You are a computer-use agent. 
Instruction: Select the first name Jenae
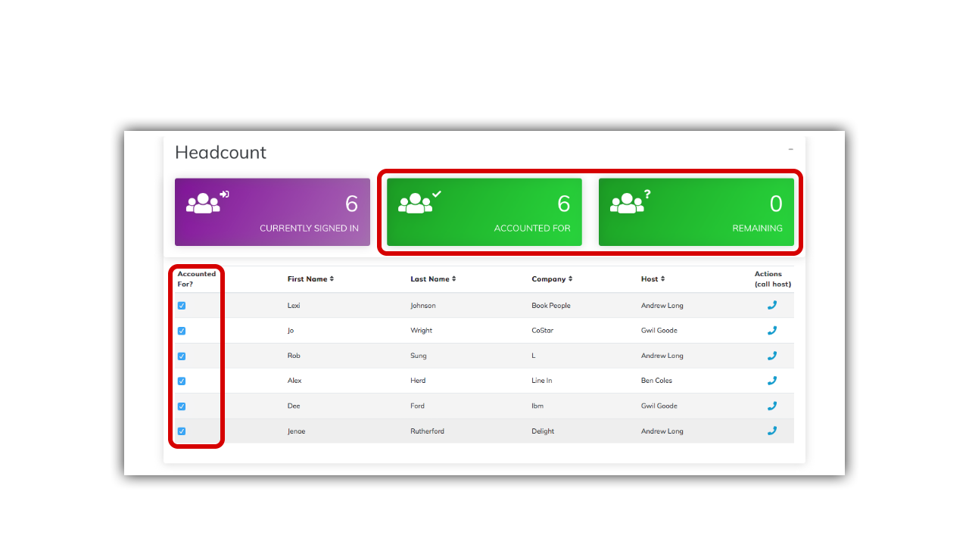[297, 431]
